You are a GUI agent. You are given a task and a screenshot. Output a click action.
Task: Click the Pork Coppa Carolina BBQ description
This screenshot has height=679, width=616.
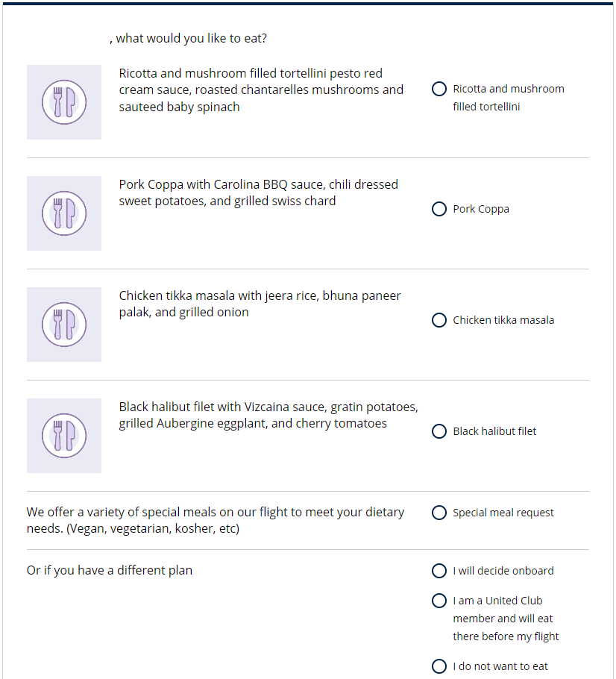coord(258,193)
